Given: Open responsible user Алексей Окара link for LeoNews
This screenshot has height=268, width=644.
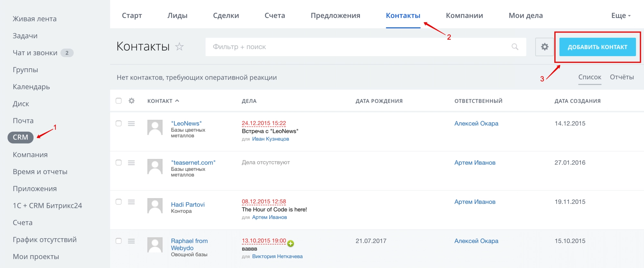Looking at the screenshot, I should (476, 123).
